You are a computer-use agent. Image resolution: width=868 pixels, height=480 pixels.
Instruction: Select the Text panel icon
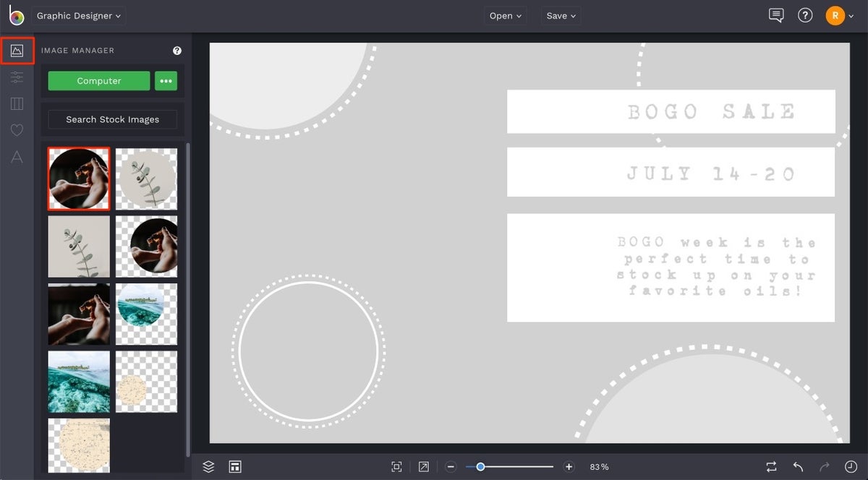17,157
